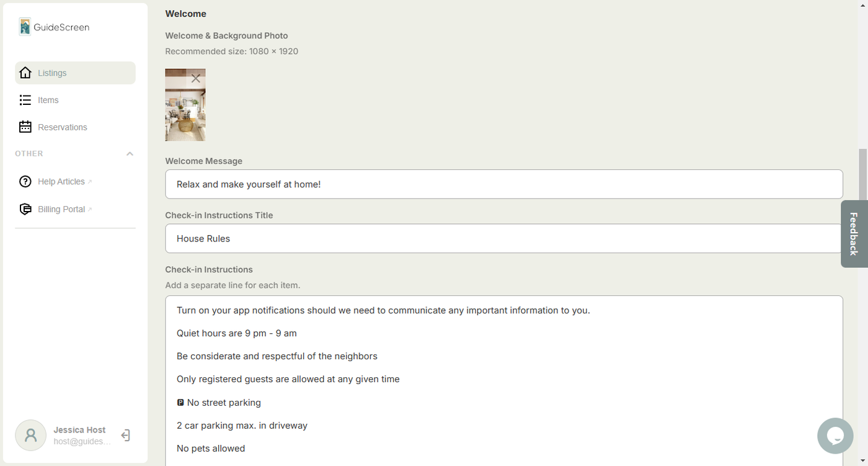Open the Help Articles link

[61, 182]
